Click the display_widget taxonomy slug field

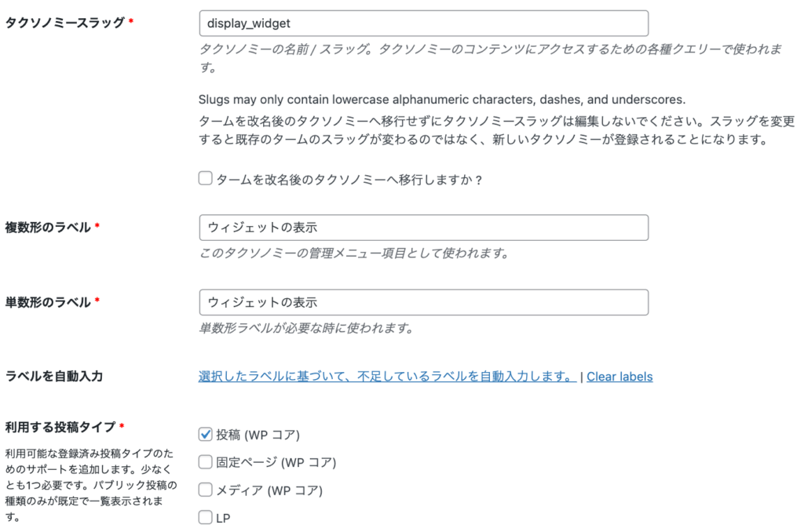(x=424, y=23)
